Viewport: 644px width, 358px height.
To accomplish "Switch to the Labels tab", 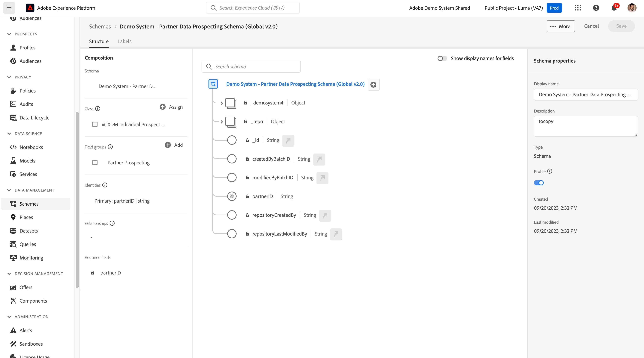I will [124, 42].
